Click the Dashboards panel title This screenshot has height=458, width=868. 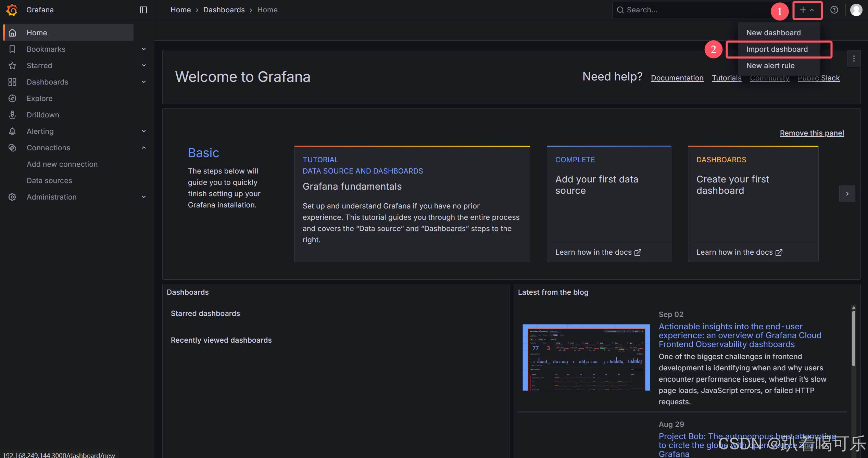188,292
